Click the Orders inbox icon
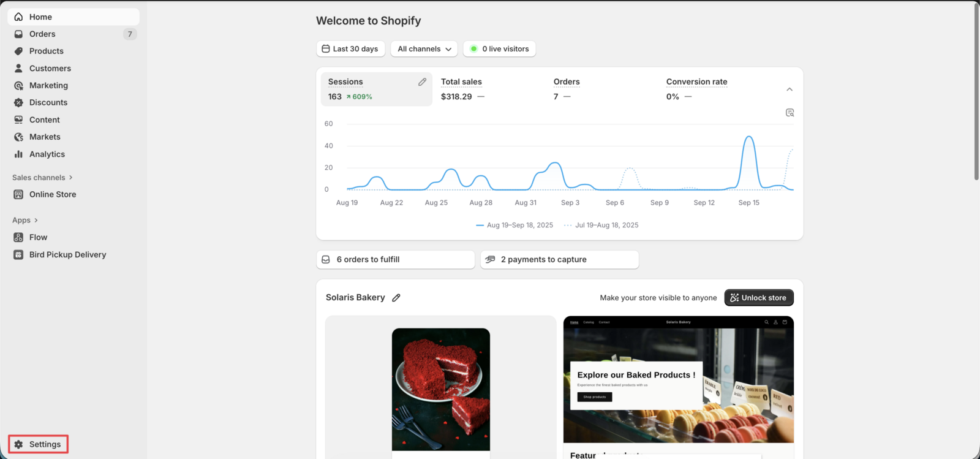980x459 pixels. tap(18, 34)
